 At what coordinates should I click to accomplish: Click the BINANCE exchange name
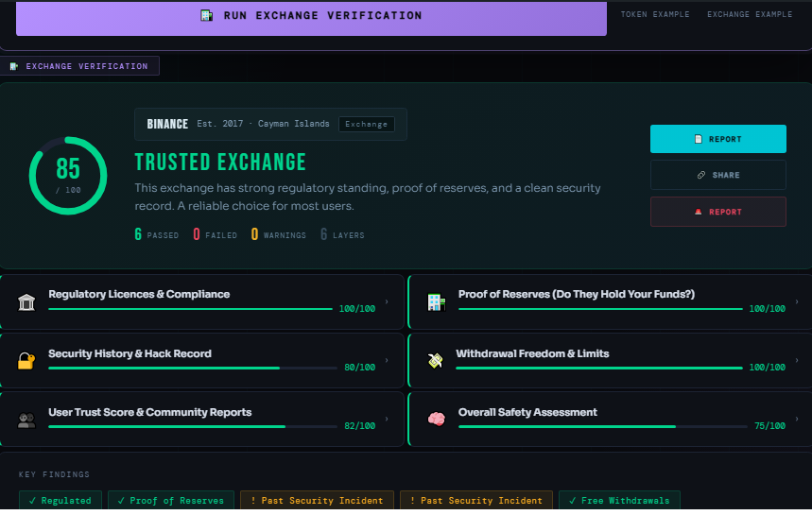(167, 124)
